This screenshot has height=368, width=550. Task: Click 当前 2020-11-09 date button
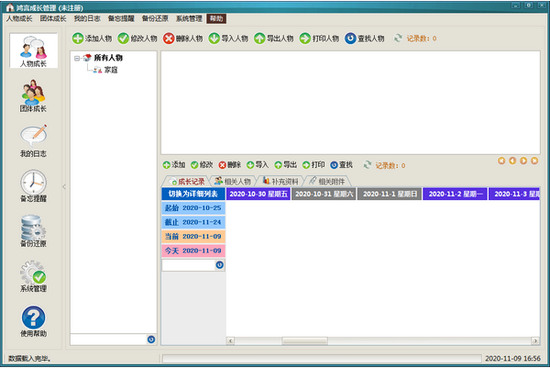pos(193,236)
